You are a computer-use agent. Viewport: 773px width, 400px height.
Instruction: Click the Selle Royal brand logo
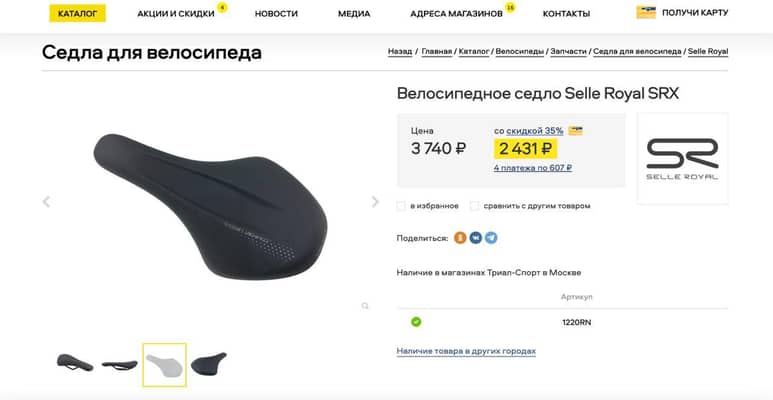pos(682,158)
